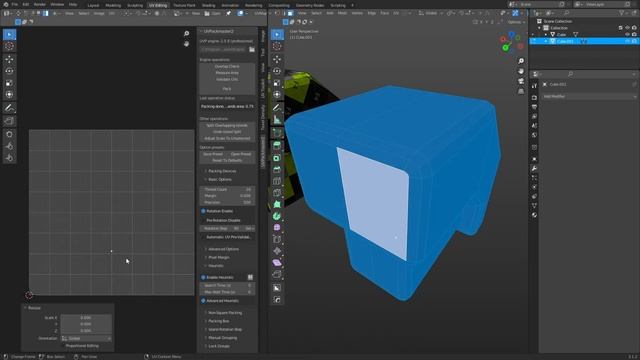Viewport: 640px width, 360px height.
Task: Switch to the Modeling workspace tab
Action: coord(113,5)
